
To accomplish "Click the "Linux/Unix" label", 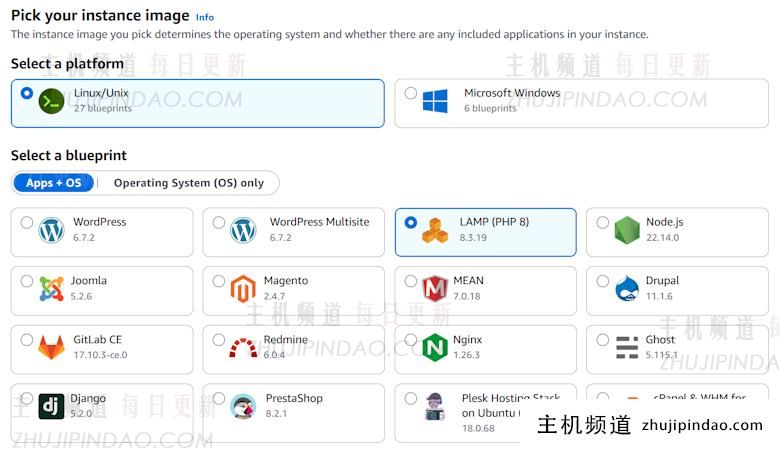I will pyautogui.click(x=101, y=93).
